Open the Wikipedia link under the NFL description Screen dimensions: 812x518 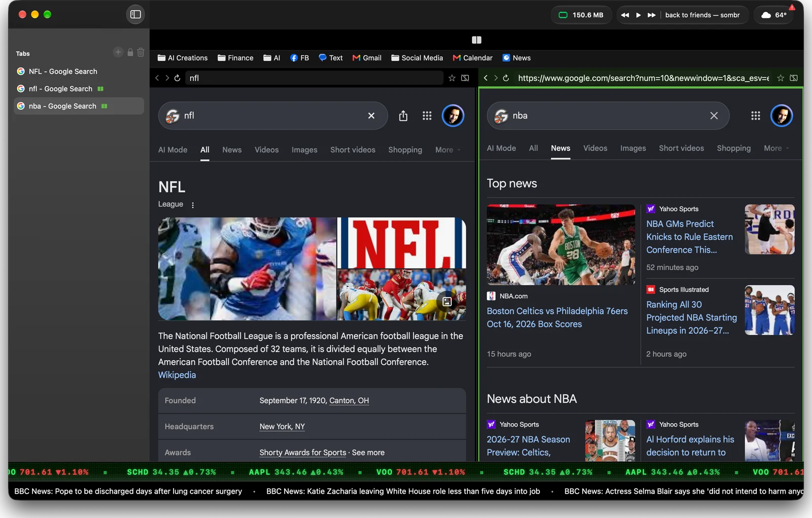177,375
